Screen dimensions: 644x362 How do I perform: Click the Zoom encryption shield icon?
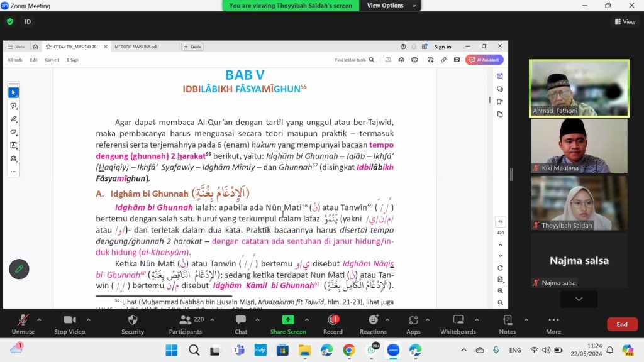click(10, 22)
